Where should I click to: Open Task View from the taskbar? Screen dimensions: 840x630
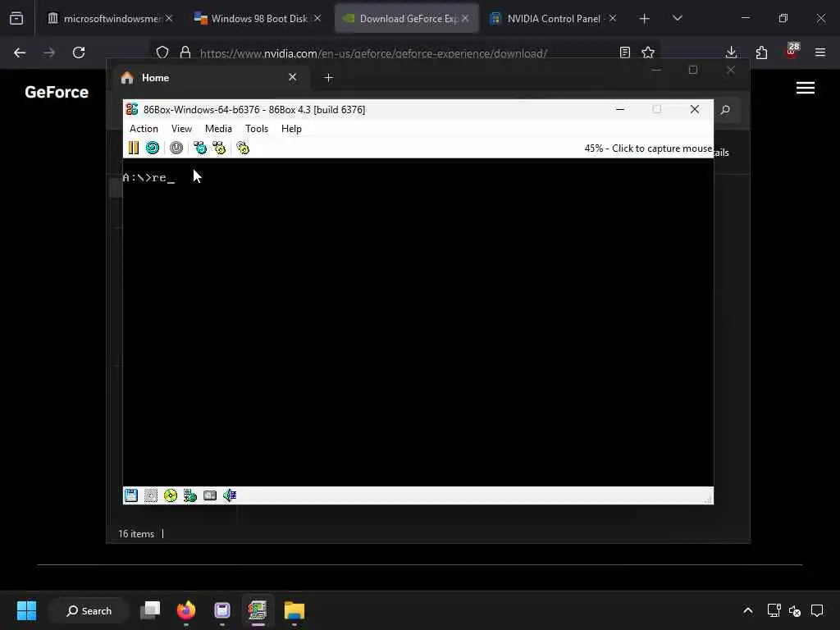150,610
